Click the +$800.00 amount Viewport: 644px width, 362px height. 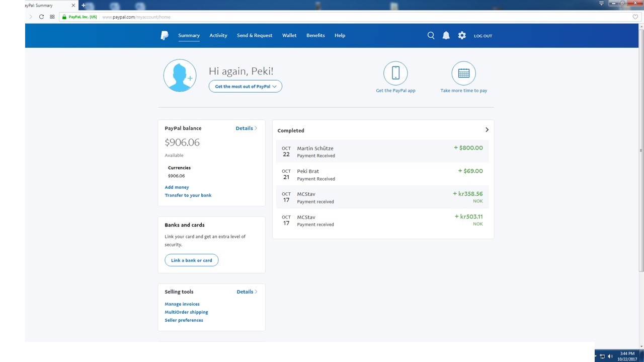point(468,148)
